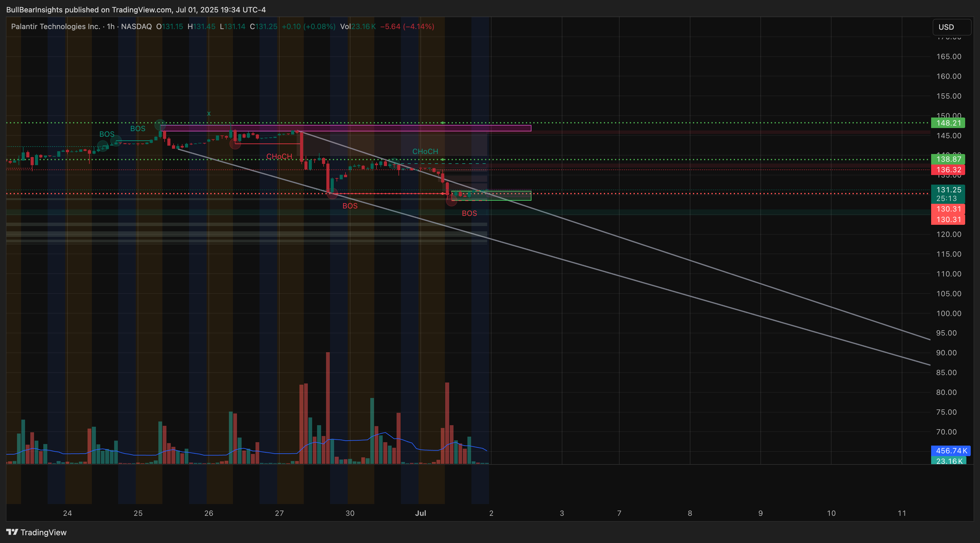
Task: Click the 155.00 price axis label
Action: [949, 96]
